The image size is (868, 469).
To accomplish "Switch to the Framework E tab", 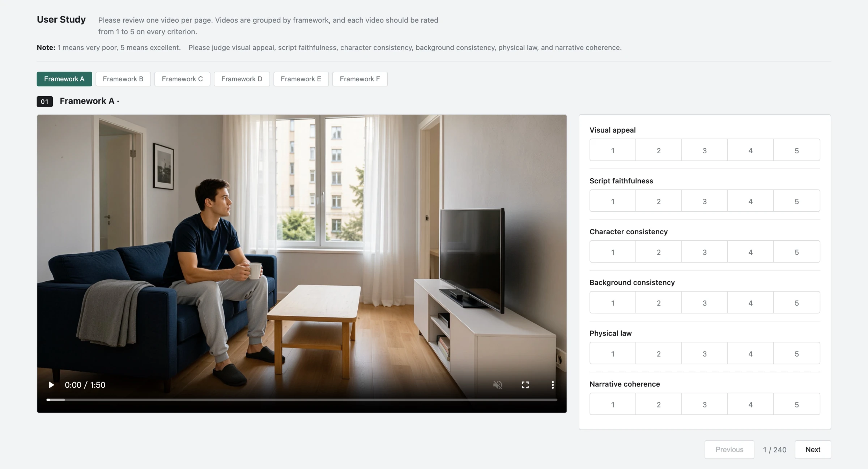I will coord(301,79).
